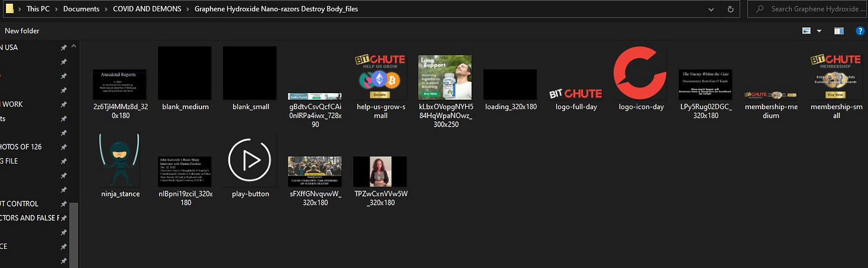Viewport: 868px width, 268px height.
Task: Open the change view layout icon
Action: pyautogui.click(x=807, y=30)
